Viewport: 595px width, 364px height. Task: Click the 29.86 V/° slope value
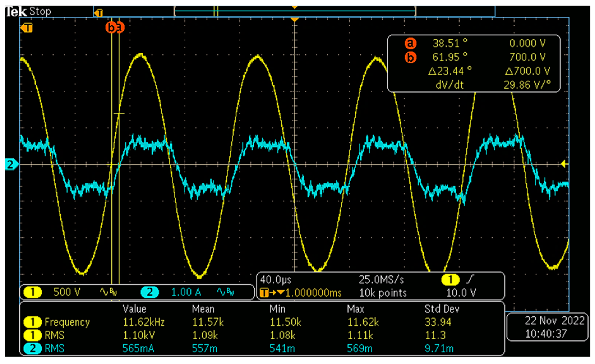(527, 85)
